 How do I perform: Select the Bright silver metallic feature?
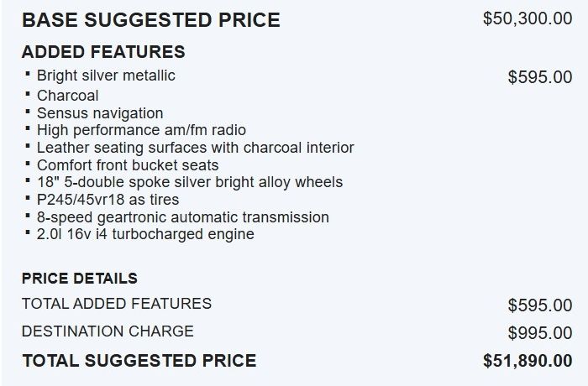[106, 76]
